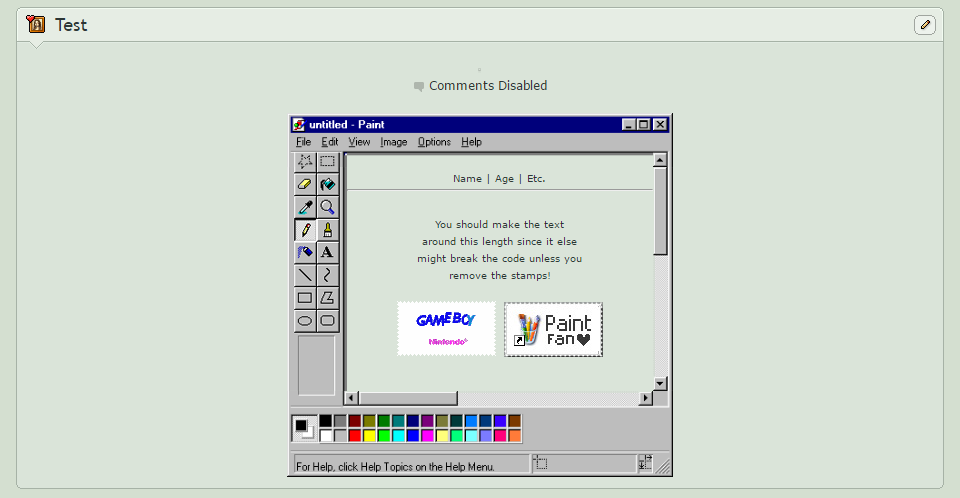Choose the Pencil tool
960x498 pixels.
pyautogui.click(x=305, y=230)
